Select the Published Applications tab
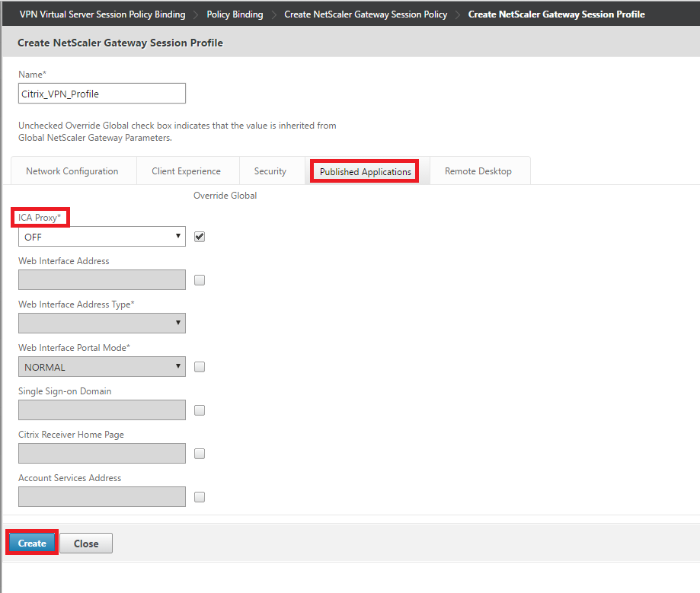This screenshot has height=593, width=700. coord(365,172)
